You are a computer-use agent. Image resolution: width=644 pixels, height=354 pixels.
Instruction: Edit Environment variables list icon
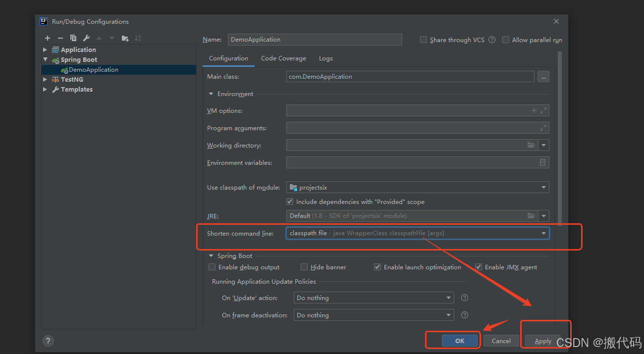click(x=543, y=162)
